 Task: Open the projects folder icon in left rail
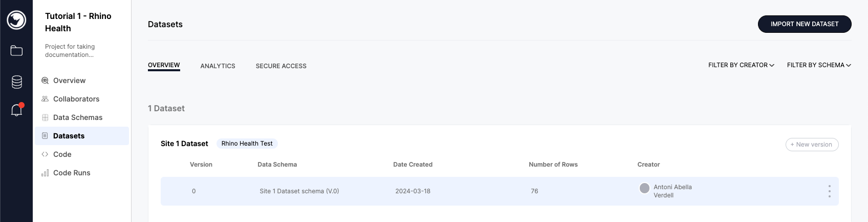click(x=16, y=50)
